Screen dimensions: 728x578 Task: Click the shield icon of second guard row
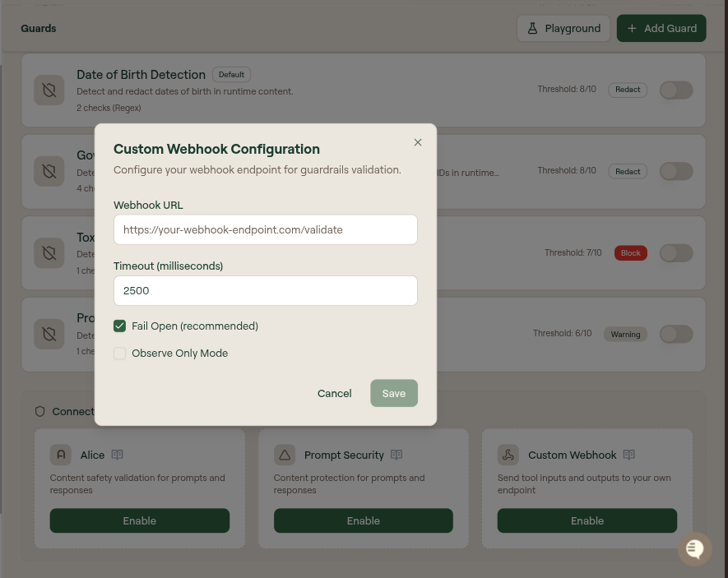tap(49, 171)
